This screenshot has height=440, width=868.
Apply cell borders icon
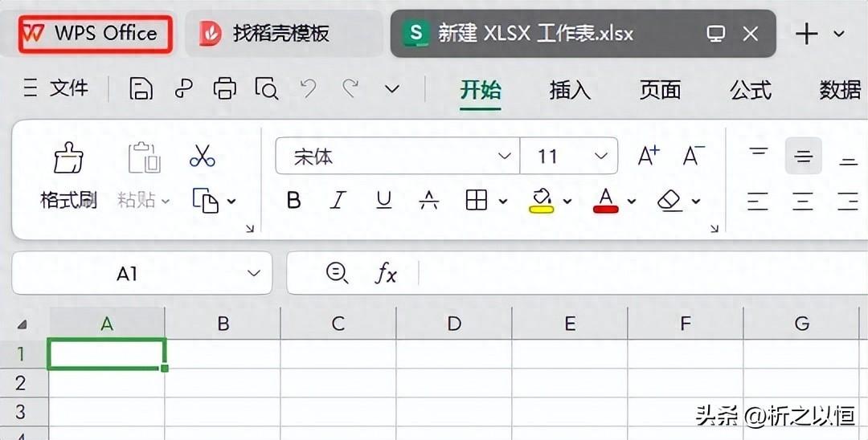tap(476, 200)
